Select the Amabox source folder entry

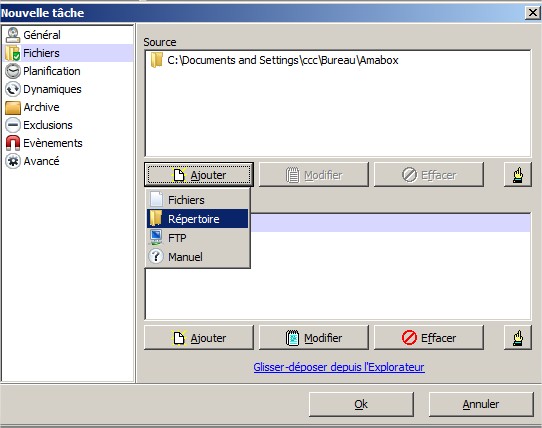coord(274,60)
